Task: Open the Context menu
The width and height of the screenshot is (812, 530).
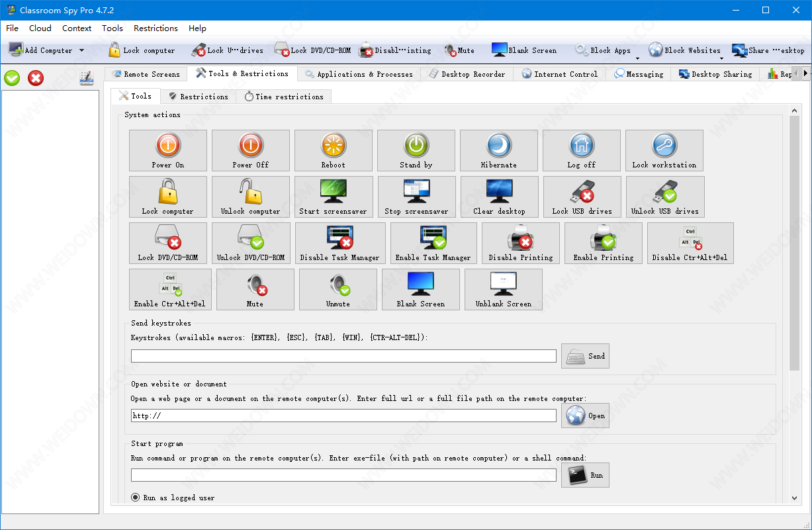Action: point(77,28)
